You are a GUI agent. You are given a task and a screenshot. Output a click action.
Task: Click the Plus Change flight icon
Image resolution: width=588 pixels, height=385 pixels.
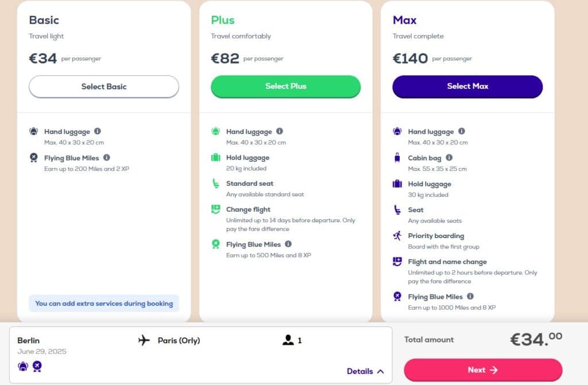tap(216, 209)
